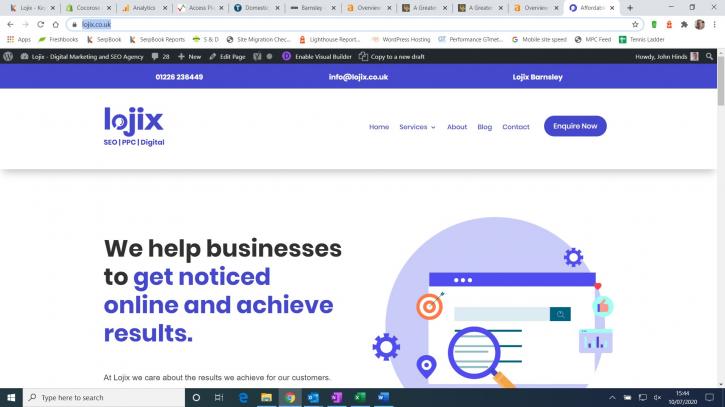The height and width of the screenshot is (407, 725).
Task: Click the Lojix Barnsley top bar link
Action: pyautogui.click(x=537, y=77)
